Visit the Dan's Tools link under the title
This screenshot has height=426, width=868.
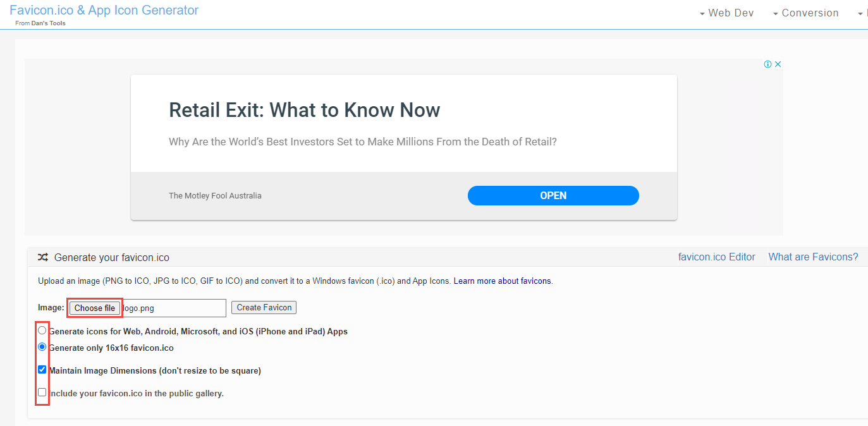click(49, 23)
